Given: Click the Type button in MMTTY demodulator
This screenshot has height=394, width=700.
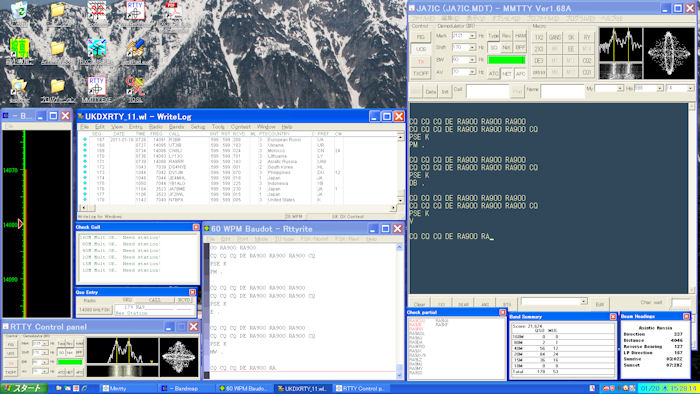Looking at the screenshot, I should 493,36.
